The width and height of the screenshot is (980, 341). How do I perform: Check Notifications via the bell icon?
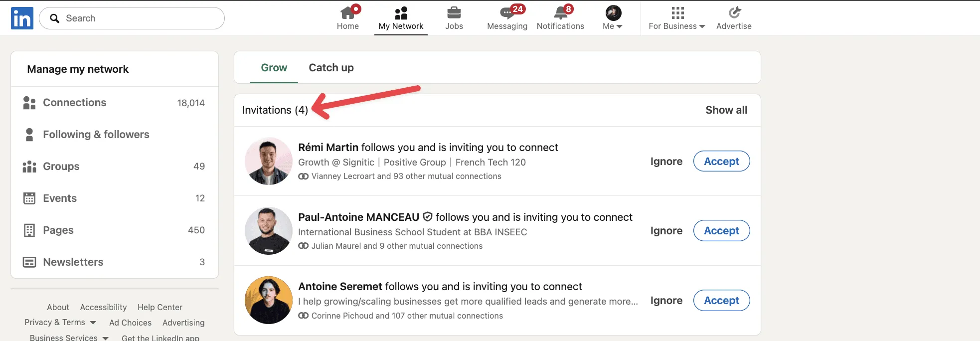(559, 13)
